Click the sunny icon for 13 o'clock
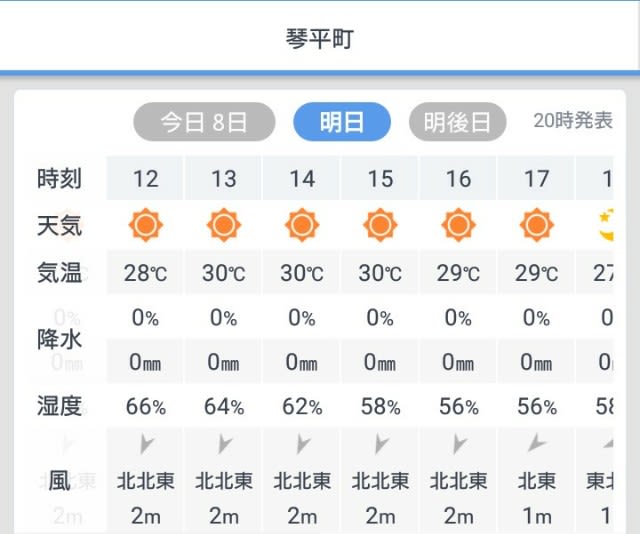The image size is (640, 534). 224,225
